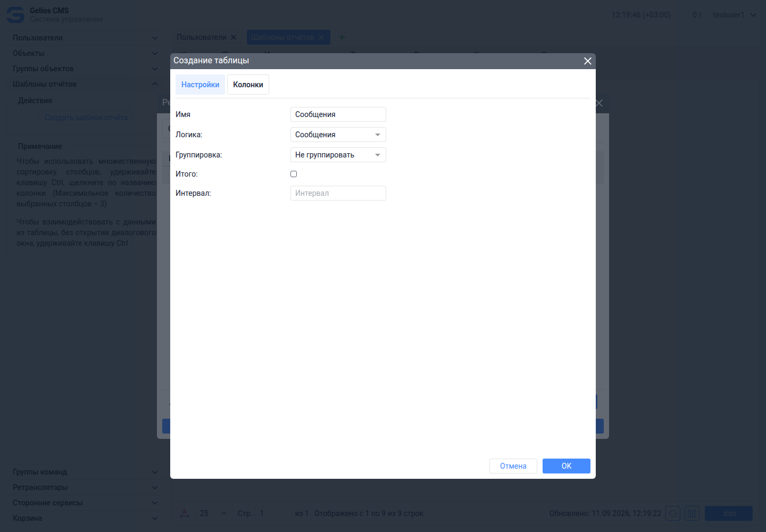The image size is (766, 532).
Task: Click the Интервал input field
Action: (x=338, y=193)
